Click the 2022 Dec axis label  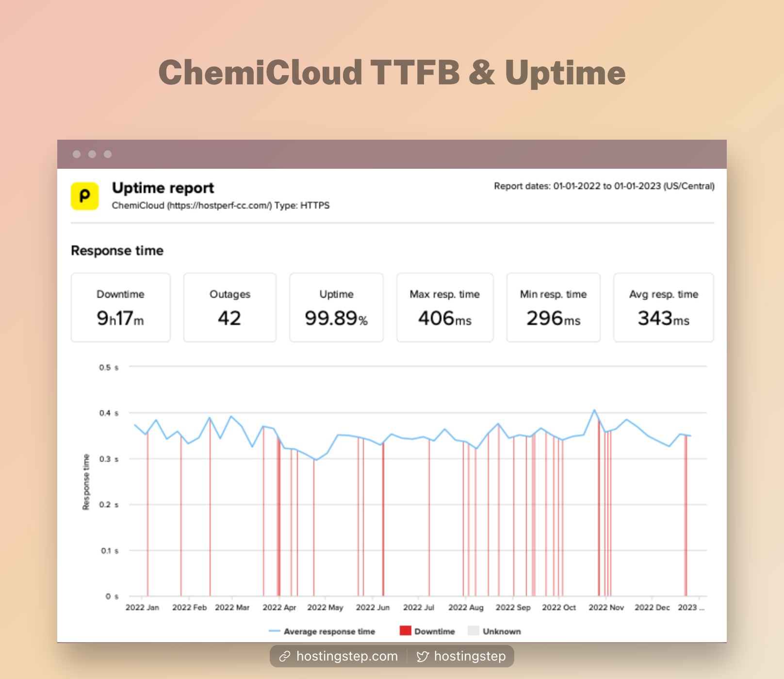click(x=652, y=607)
